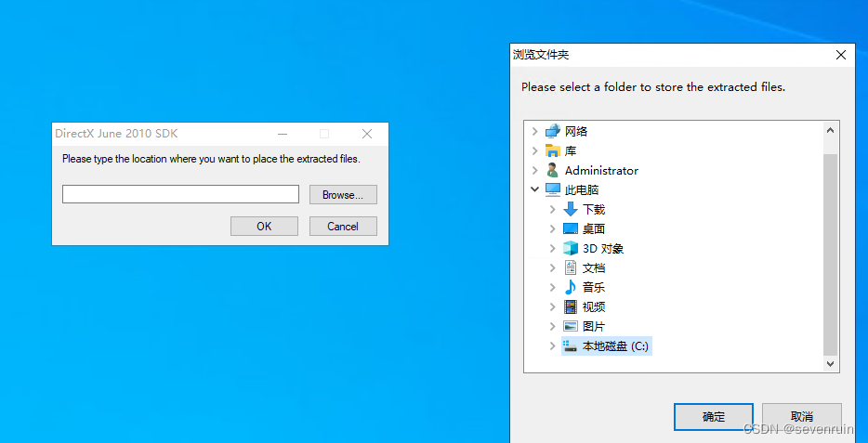This screenshot has height=443, width=868.
Task: Click the 3D 对象 cube icon
Action: 571,248
